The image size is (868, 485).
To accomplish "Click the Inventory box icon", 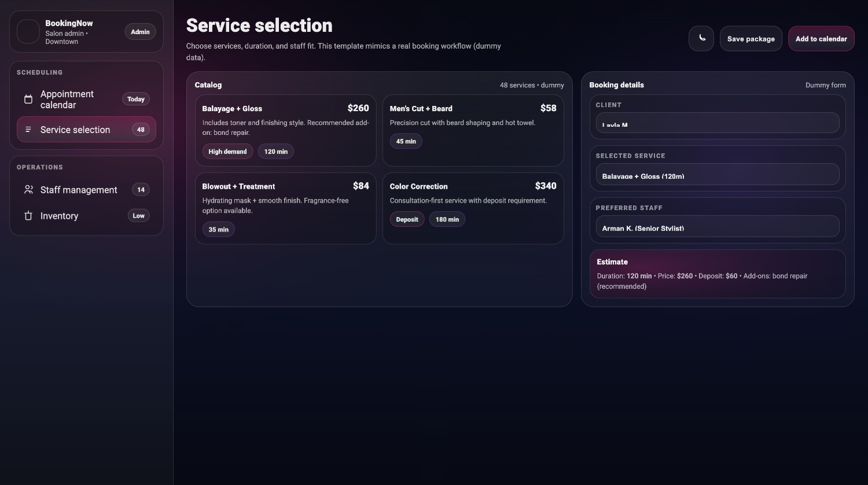I will pyautogui.click(x=28, y=215).
